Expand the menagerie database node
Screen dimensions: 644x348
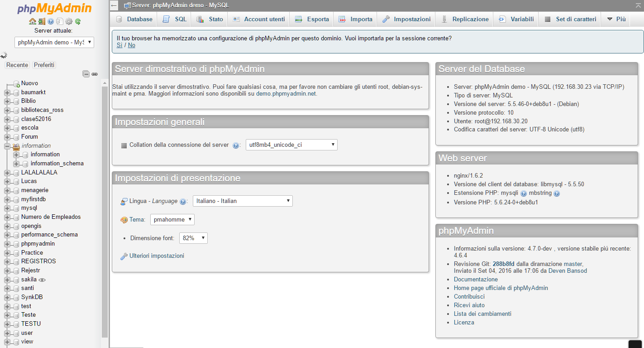click(x=7, y=190)
